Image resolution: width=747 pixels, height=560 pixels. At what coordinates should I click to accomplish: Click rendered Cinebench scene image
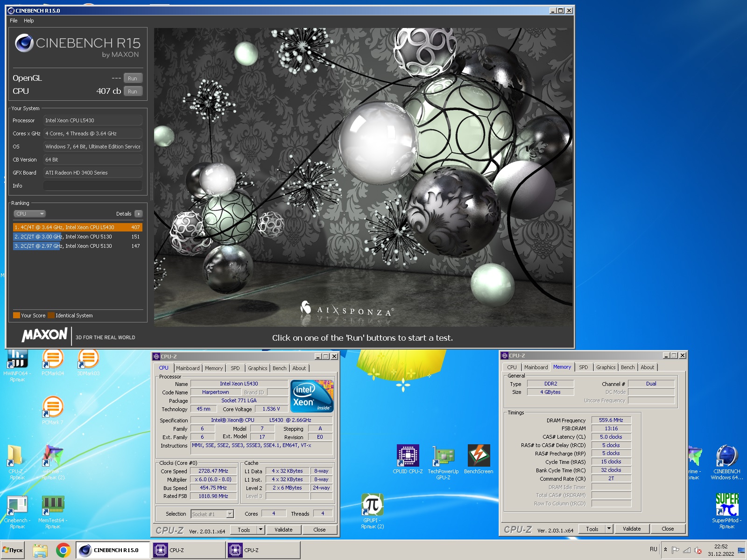click(363, 177)
